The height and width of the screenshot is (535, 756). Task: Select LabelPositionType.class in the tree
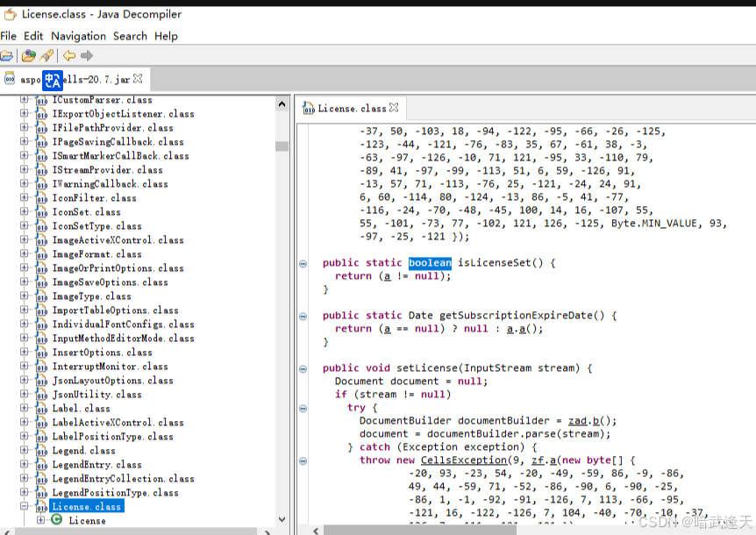(x=113, y=436)
